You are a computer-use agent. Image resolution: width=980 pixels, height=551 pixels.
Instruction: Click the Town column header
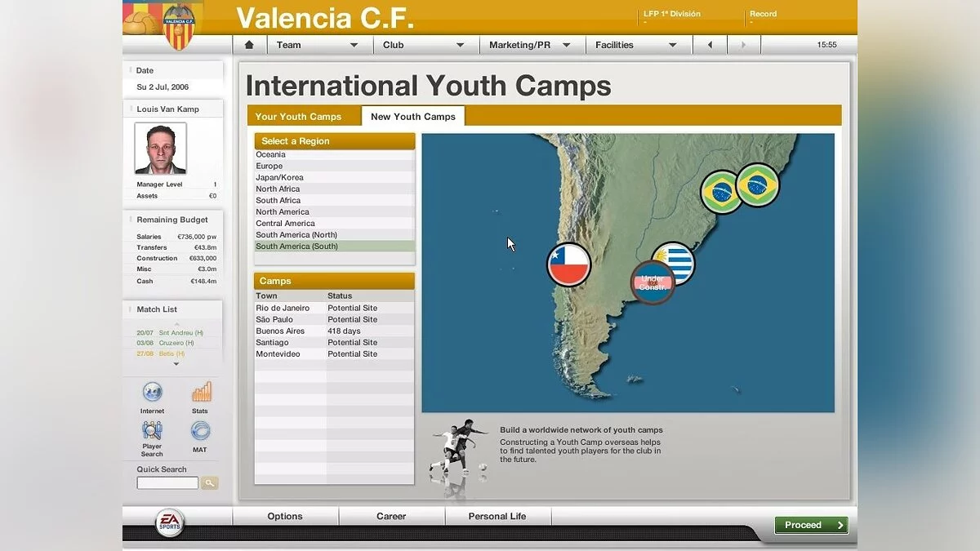coord(266,295)
